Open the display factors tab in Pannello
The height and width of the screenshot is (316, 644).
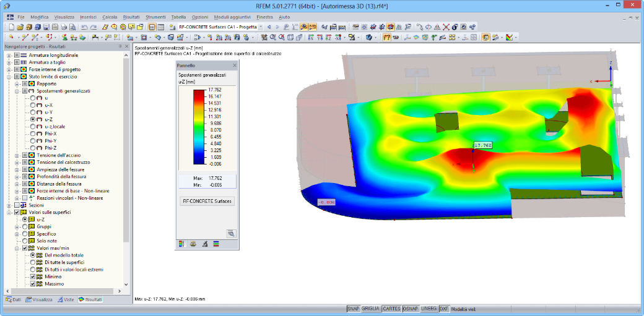coord(193,244)
